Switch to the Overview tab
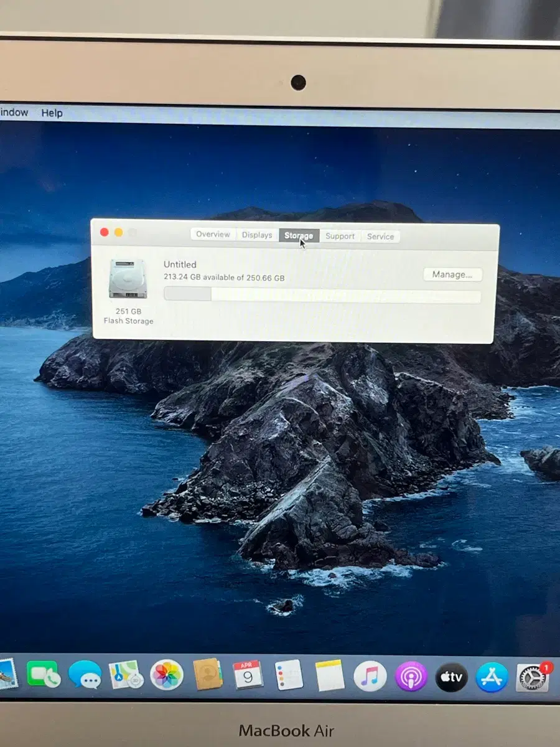The image size is (560, 747). pos(213,235)
